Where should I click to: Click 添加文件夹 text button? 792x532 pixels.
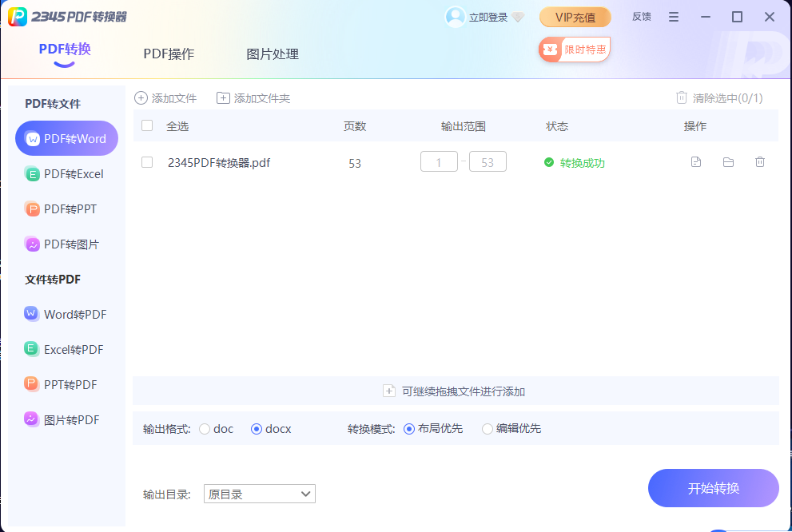pos(262,98)
